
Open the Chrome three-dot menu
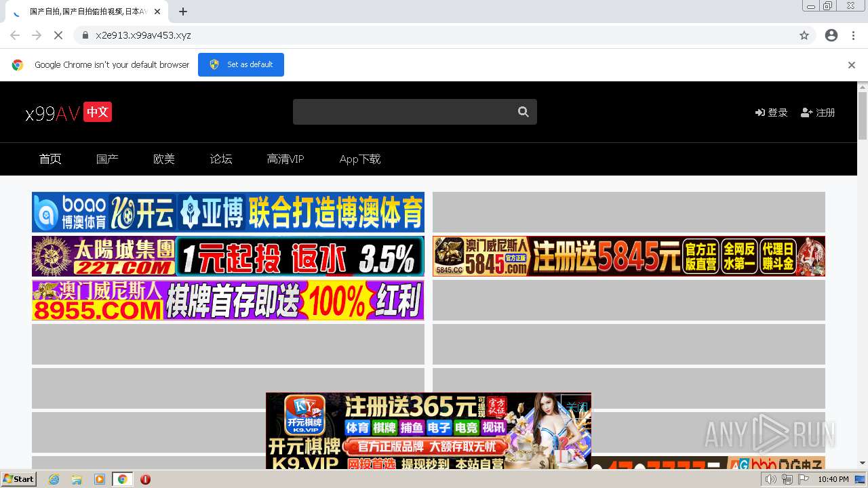853,35
